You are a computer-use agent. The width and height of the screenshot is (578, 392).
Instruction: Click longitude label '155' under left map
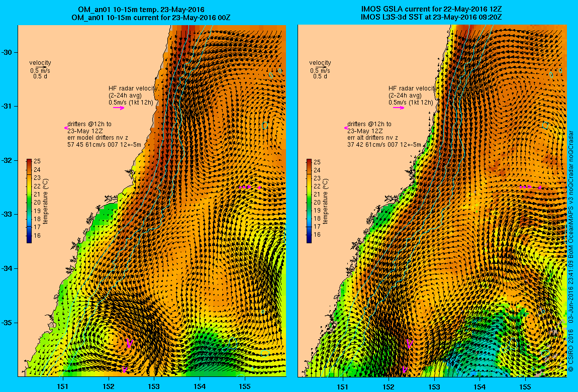[x=245, y=386]
